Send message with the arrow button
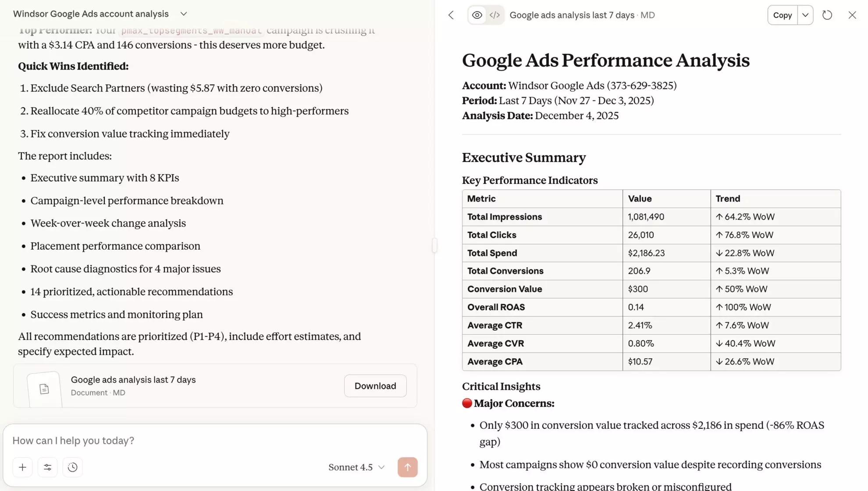Image resolution: width=868 pixels, height=491 pixels. 407,467
